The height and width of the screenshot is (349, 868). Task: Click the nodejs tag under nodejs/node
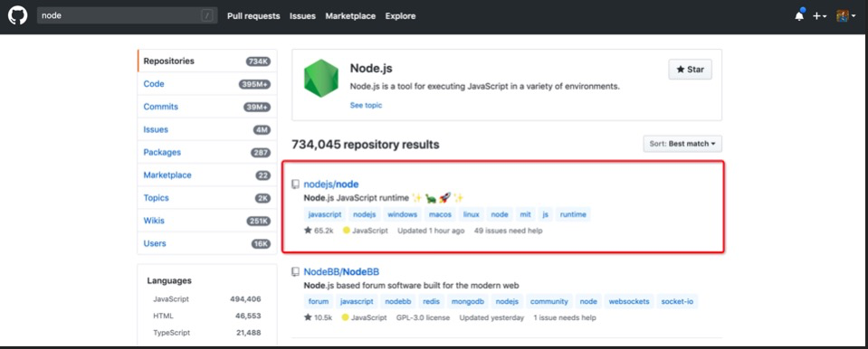(x=364, y=214)
